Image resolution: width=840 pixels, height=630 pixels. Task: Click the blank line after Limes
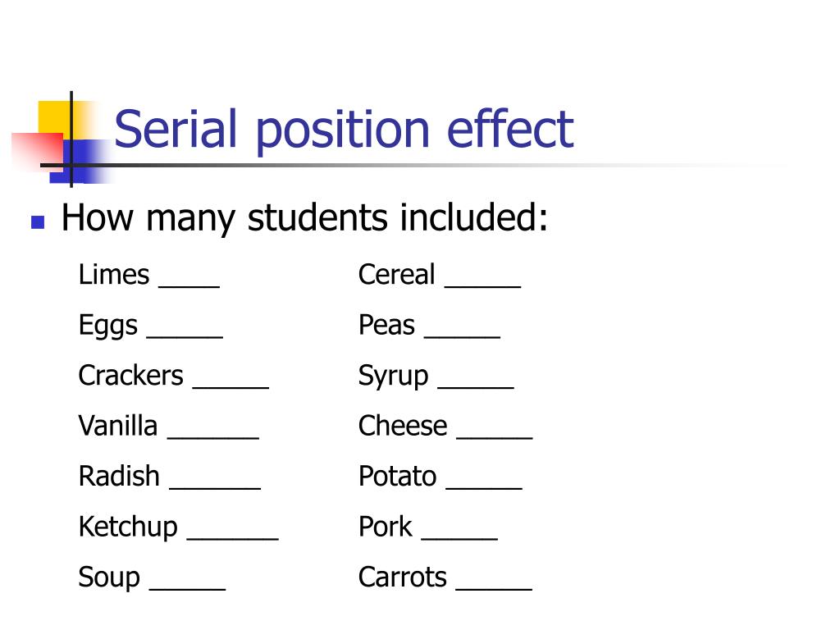click(189, 286)
